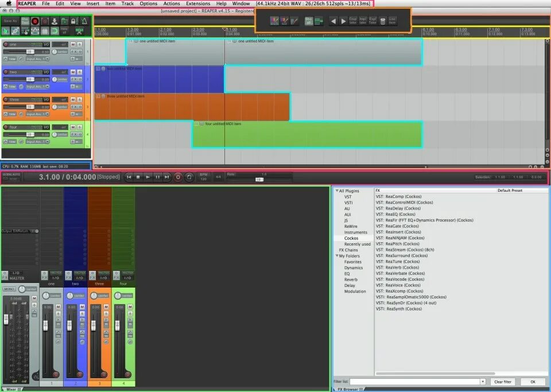Click the envelope/TRIM button on track three
This screenshot has height=392, width=551.
pyautogui.click(x=10, y=114)
